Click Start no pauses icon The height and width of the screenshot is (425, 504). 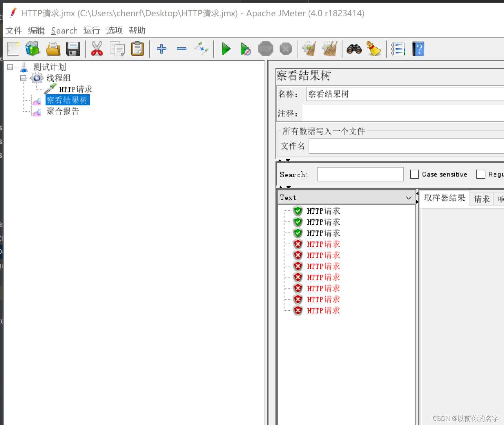(245, 49)
